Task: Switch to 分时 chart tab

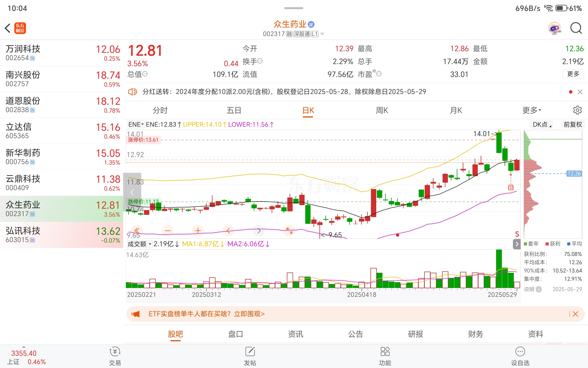Action: click(x=160, y=110)
